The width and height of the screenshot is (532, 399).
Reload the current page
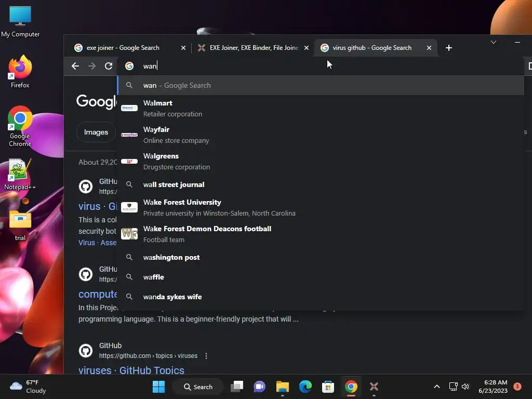point(109,66)
